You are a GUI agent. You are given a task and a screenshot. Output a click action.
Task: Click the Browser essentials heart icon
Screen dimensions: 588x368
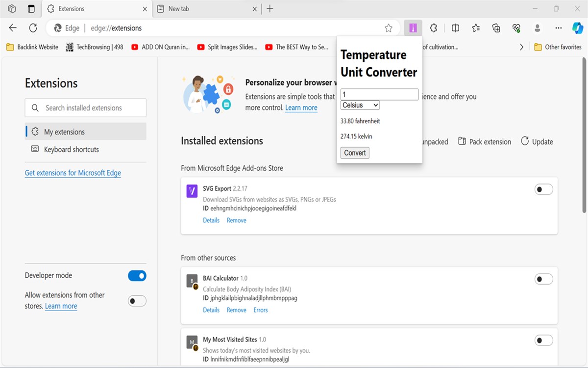(x=516, y=28)
